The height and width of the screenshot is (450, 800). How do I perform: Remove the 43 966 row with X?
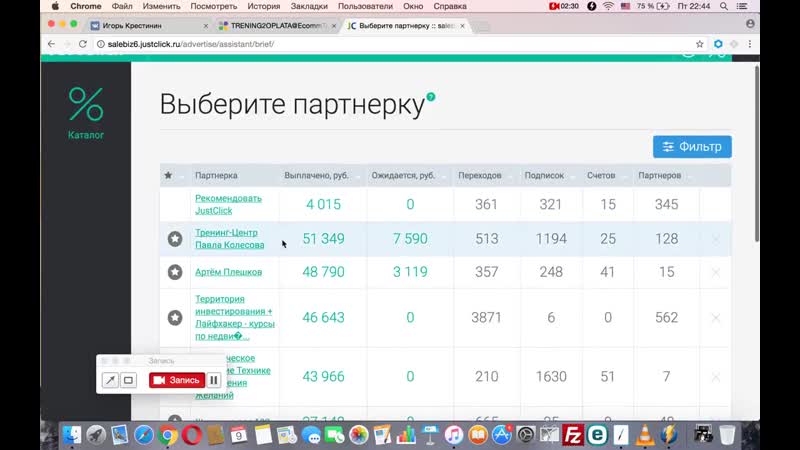coord(716,377)
